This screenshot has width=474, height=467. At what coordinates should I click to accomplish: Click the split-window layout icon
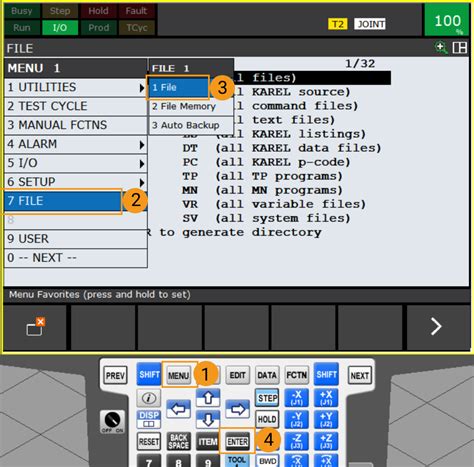coord(459,48)
